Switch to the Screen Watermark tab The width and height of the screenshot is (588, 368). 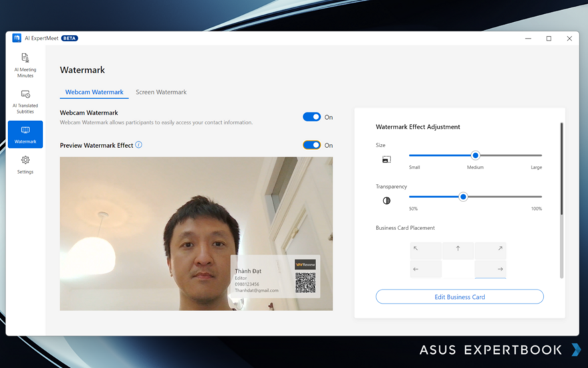tap(161, 92)
